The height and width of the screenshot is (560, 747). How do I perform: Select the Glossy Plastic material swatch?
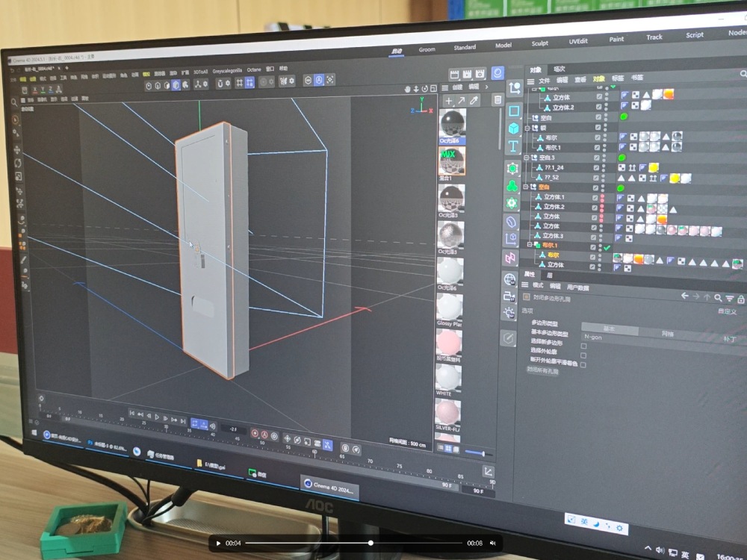point(449,308)
